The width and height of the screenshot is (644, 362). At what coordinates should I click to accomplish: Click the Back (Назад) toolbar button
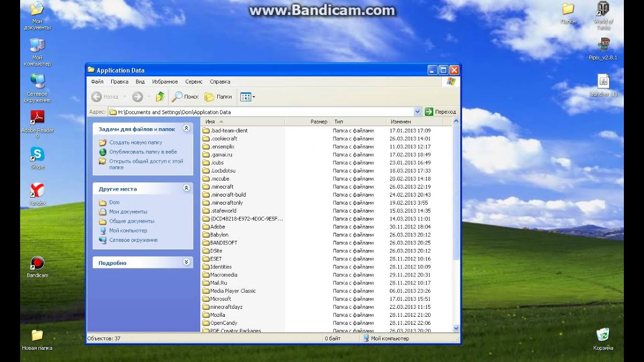point(105,97)
